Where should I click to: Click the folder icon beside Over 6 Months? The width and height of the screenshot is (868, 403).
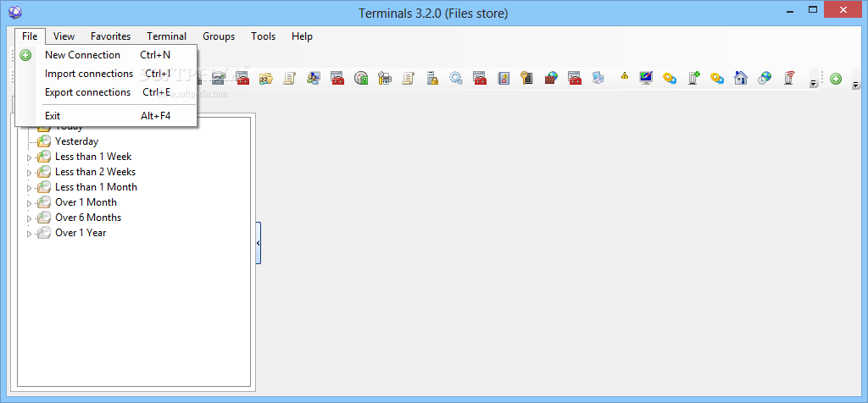click(x=44, y=218)
